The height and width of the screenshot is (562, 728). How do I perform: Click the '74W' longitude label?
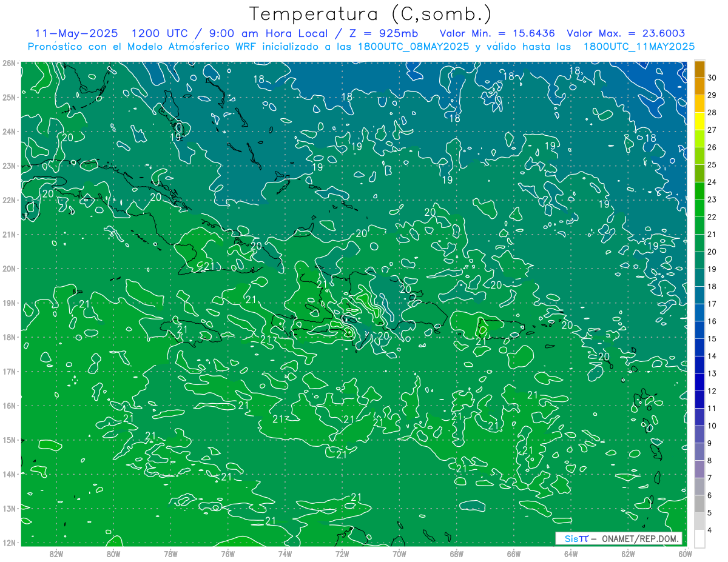click(285, 554)
